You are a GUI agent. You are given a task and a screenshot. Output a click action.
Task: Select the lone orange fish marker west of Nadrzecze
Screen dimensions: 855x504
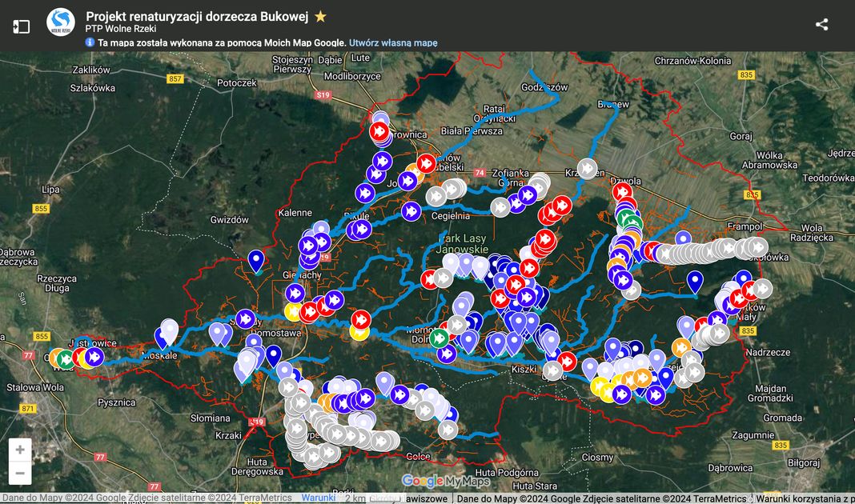point(681,347)
